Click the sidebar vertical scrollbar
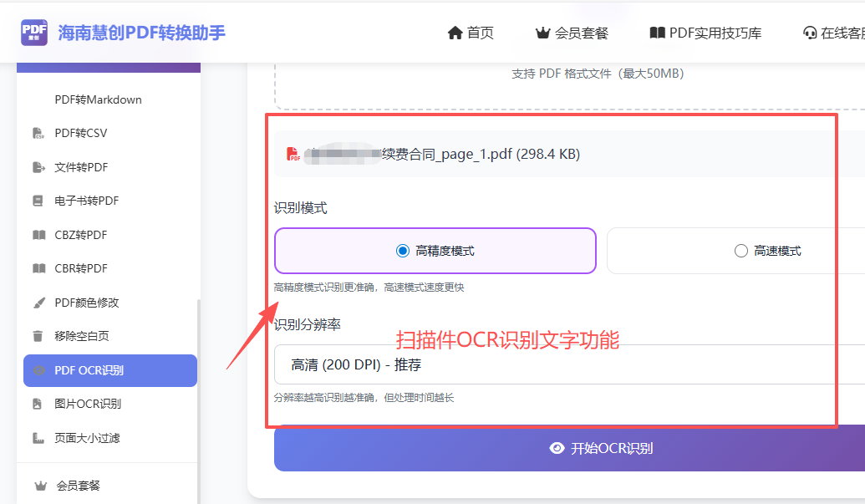The image size is (865, 504). 199,401
